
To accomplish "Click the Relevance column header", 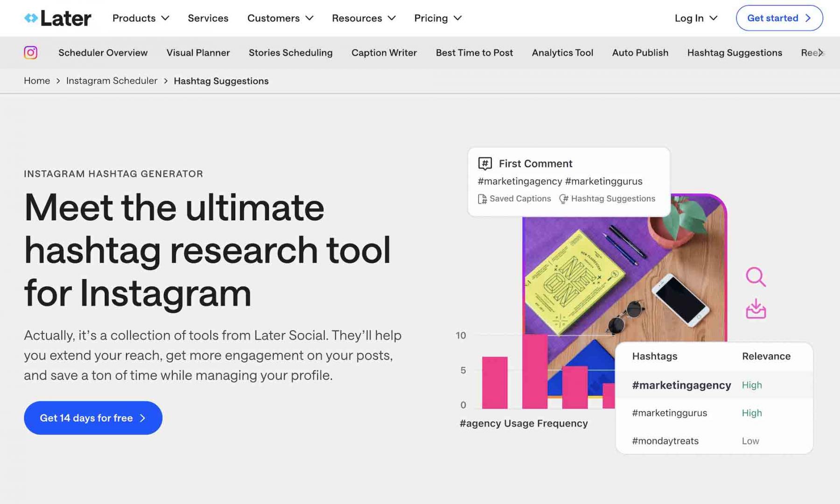I will coord(766,356).
